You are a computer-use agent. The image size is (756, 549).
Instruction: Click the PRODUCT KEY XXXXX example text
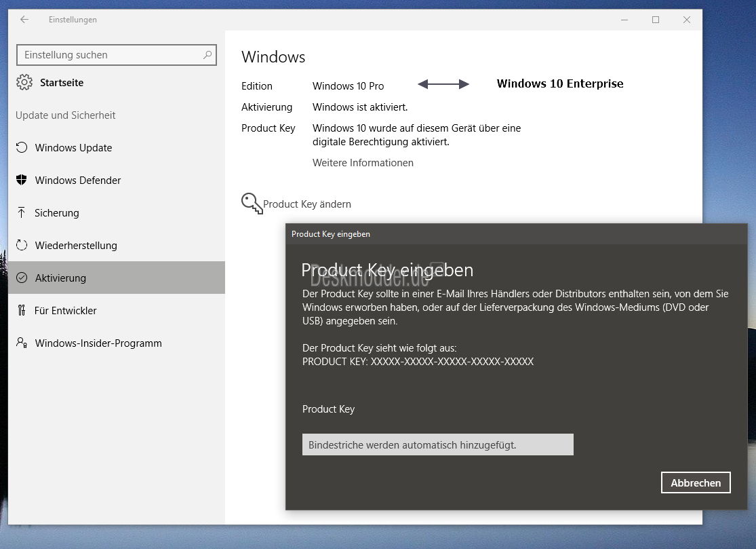coord(418,361)
